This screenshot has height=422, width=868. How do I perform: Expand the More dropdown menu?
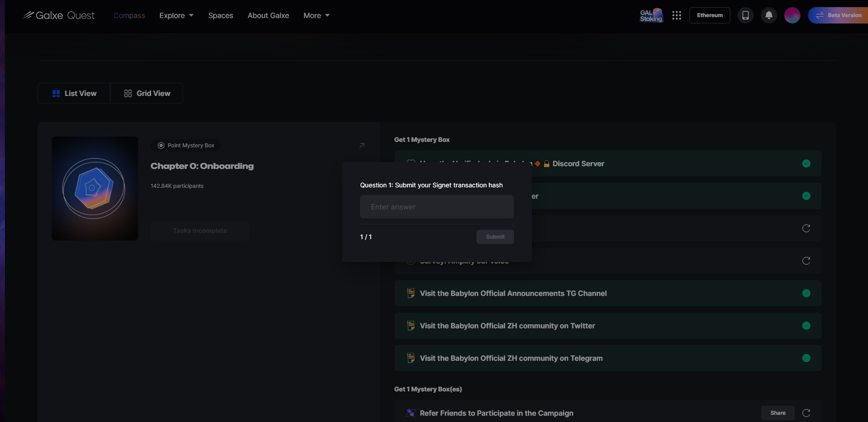pyautogui.click(x=316, y=15)
